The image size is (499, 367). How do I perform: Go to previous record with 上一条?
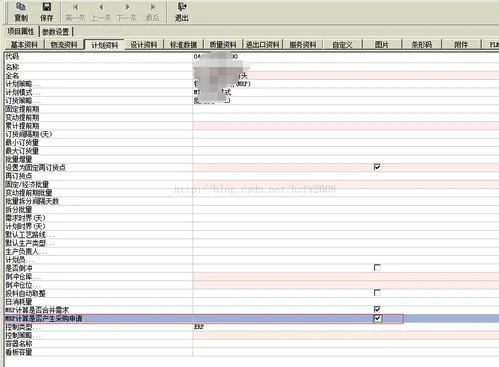pyautogui.click(x=101, y=11)
